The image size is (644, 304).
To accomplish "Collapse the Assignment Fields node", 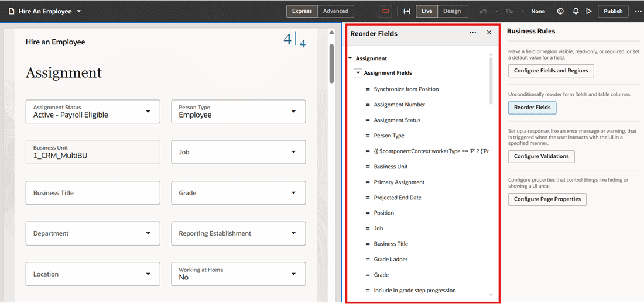I will (358, 73).
